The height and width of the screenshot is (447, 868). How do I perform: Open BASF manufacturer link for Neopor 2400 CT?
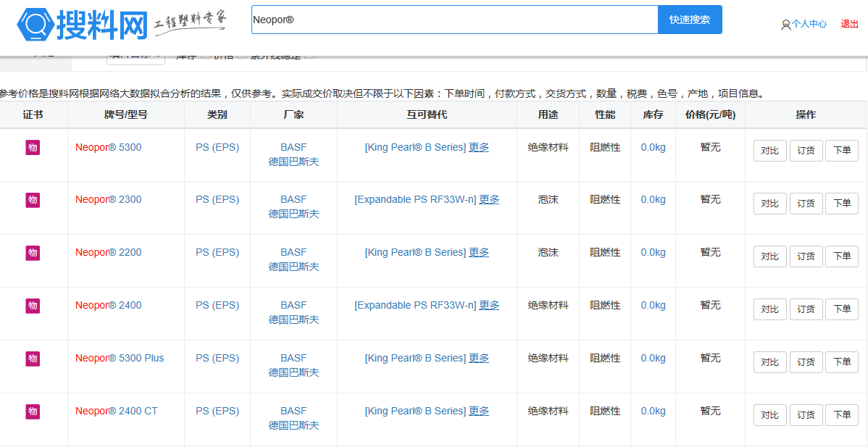[x=293, y=411]
